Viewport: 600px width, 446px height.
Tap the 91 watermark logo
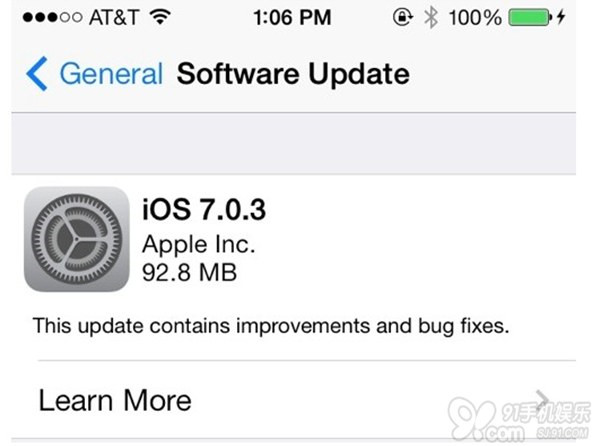click(519, 420)
